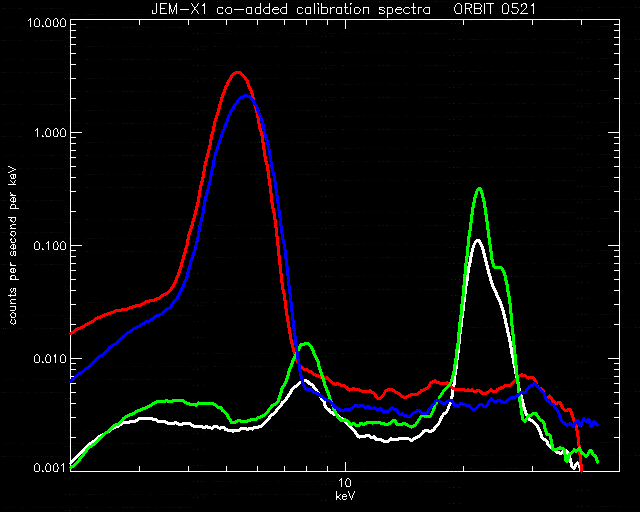This screenshot has width=640, height=512.
Task: Click the white curve's tallest peak
Action: tap(478, 241)
